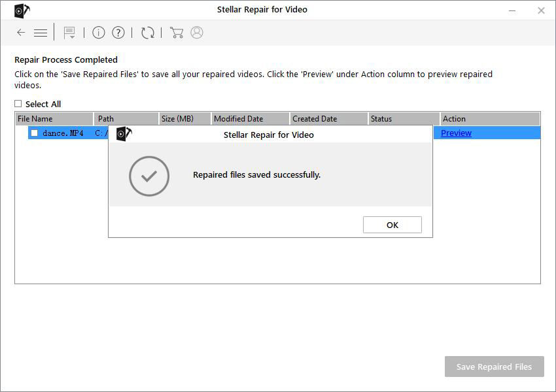Open the hamburger menu icon

[41, 33]
